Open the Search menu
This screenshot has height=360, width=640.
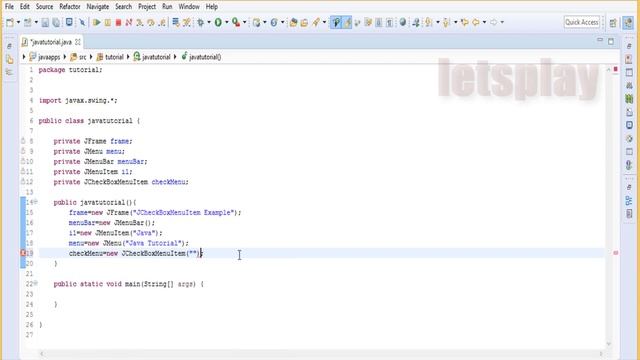point(123,7)
